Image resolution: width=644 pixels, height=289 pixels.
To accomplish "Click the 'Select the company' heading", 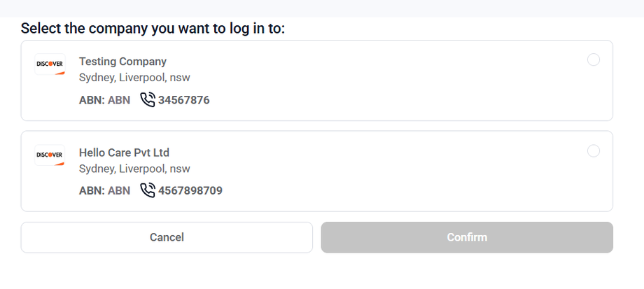I will [x=153, y=29].
